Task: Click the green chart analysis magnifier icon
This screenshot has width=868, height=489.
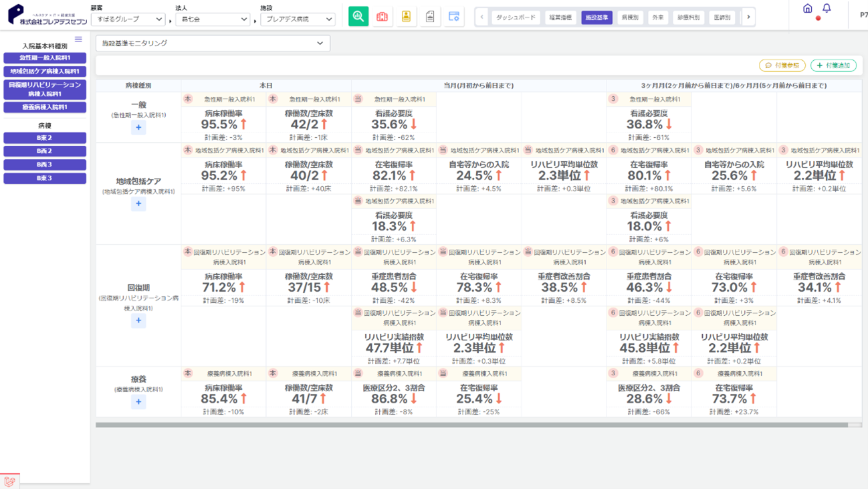Action: (x=358, y=17)
